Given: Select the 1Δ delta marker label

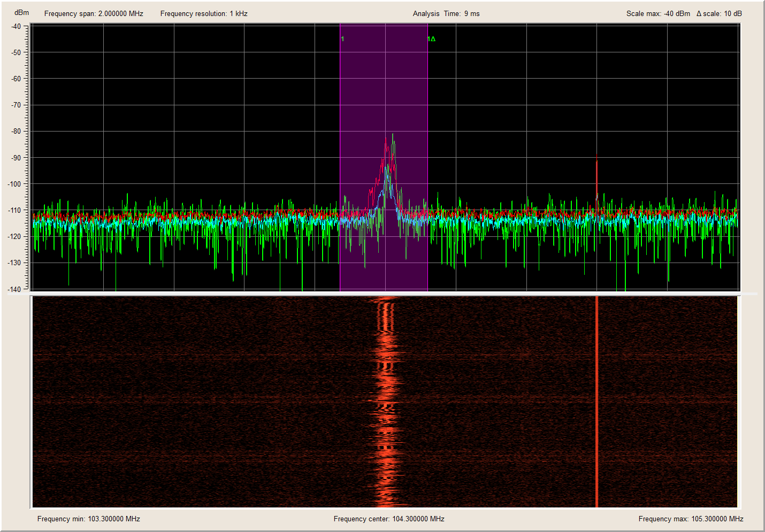Looking at the screenshot, I should pyautogui.click(x=431, y=39).
